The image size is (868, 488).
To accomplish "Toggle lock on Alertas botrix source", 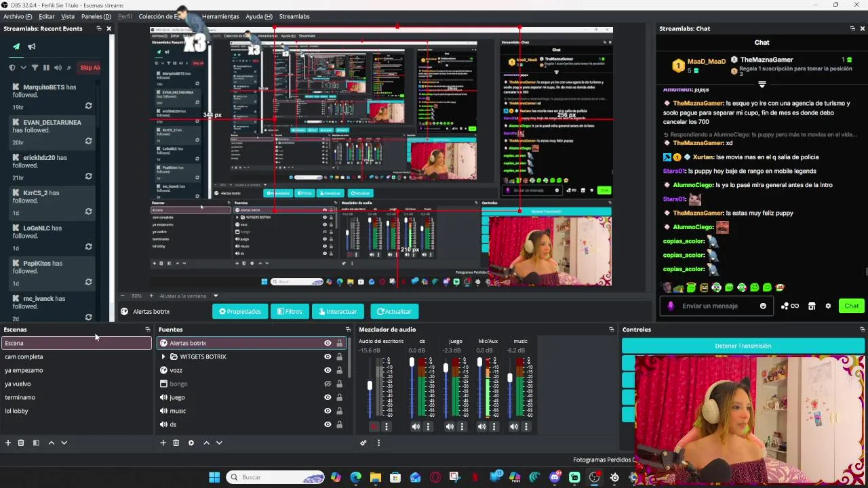I will click(339, 343).
